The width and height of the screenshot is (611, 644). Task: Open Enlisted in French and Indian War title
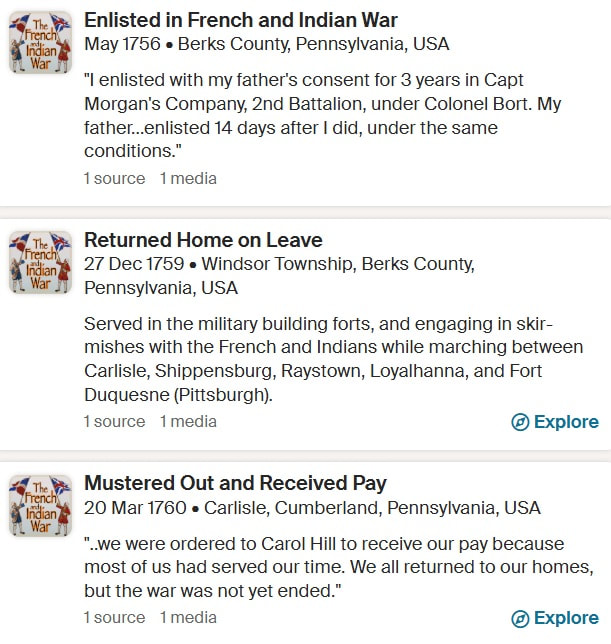tap(241, 20)
